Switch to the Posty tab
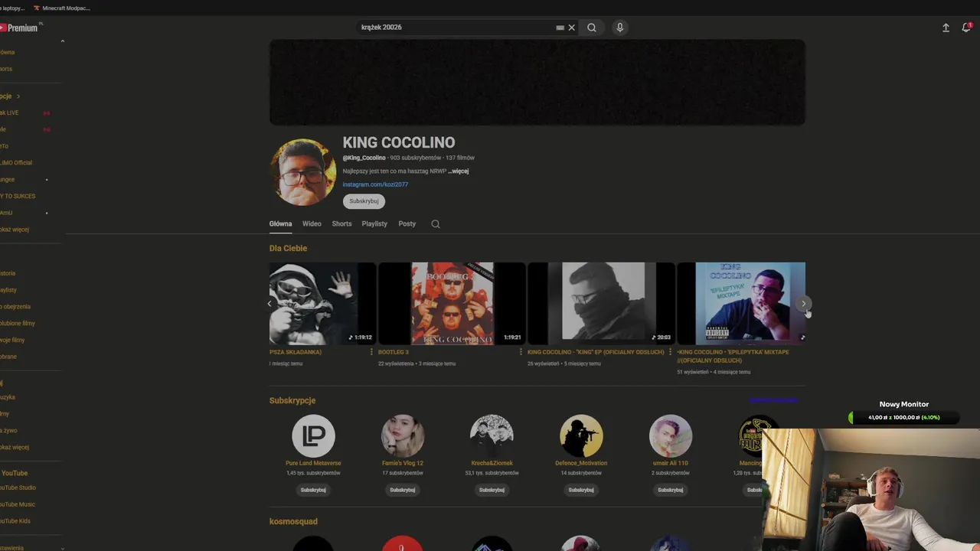This screenshot has height=551, width=980. pyautogui.click(x=407, y=224)
